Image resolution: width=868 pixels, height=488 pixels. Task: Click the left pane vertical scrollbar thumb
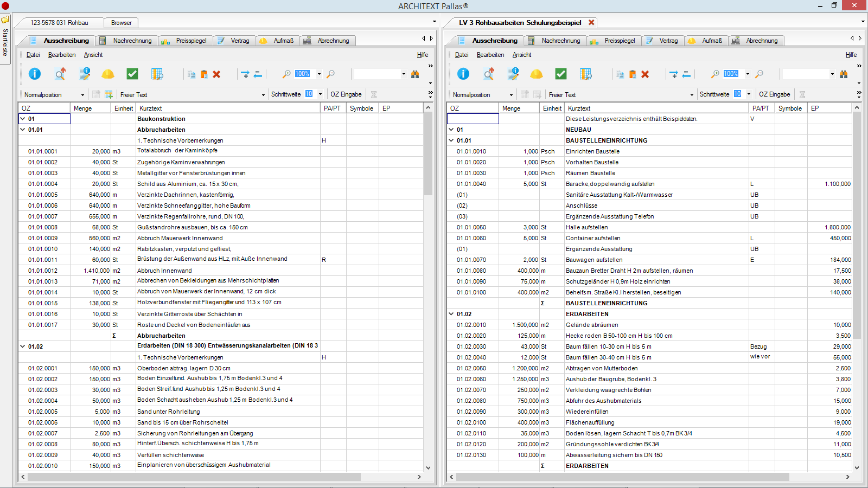(x=428, y=154)
